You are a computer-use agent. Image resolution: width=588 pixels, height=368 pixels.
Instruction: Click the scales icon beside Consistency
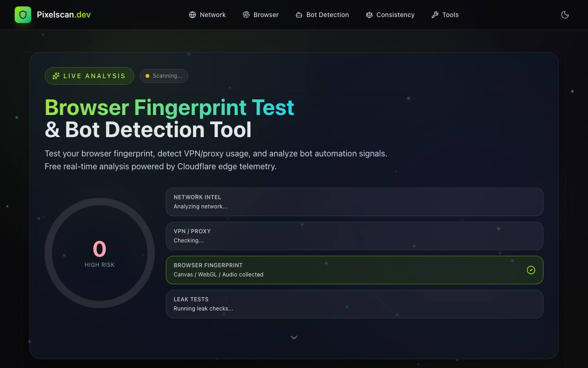click(369, 15)
